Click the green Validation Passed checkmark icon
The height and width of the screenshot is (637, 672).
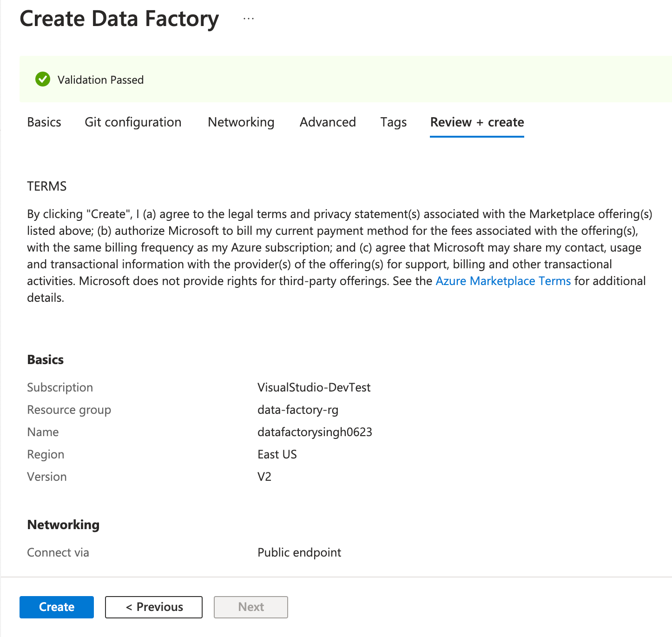42,79
